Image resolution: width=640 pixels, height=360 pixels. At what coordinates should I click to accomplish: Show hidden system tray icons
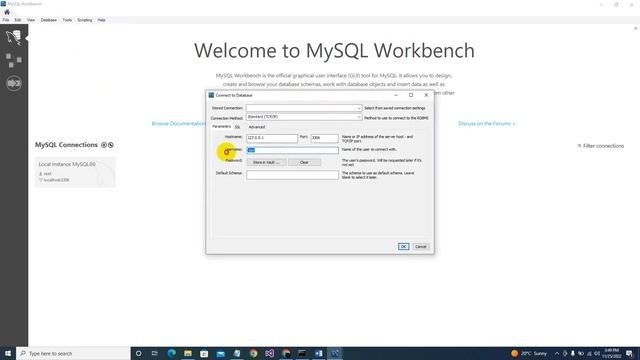[x=557, y=353]
